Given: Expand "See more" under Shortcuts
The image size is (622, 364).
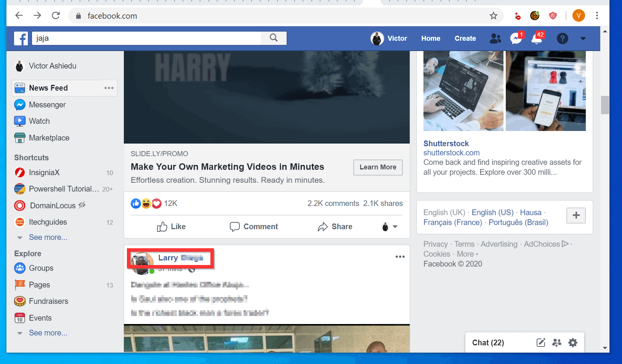Looking at the screenshot, I should point(48,237).
